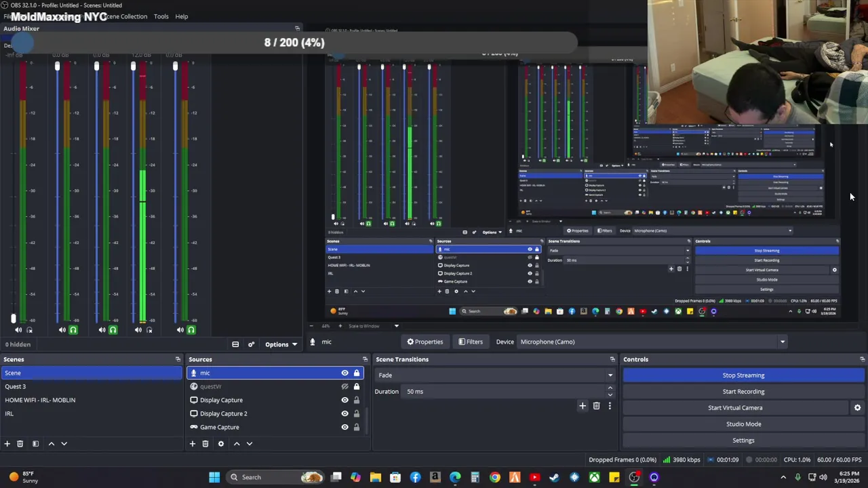Remove selected scene with trash icon
Image resolution: width=868 pixels, height=488 pixels.
point(20,444)
